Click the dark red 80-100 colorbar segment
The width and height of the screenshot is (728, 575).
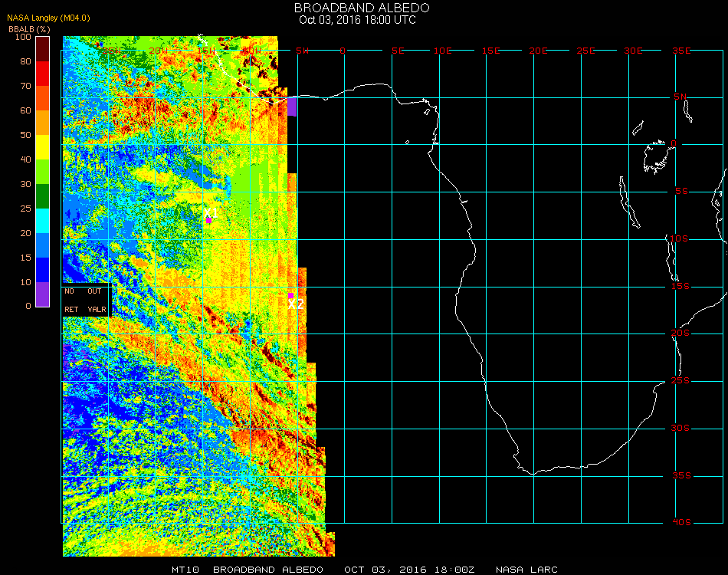[x=43, y=49]
